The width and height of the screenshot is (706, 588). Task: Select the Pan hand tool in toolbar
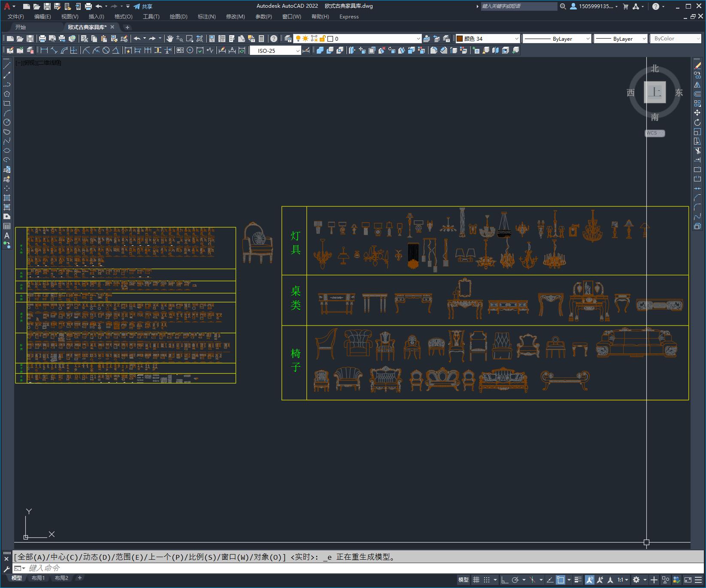[x=170, y=39]
